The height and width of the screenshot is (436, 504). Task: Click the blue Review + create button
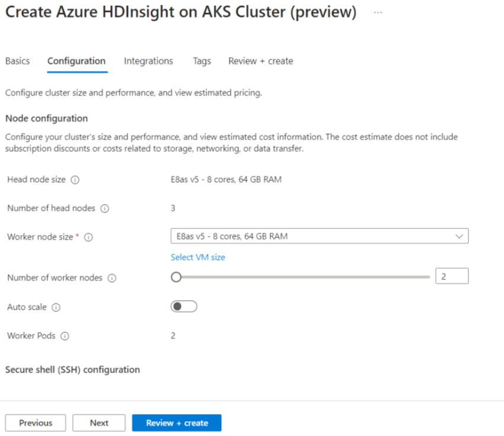pos(177,423)
